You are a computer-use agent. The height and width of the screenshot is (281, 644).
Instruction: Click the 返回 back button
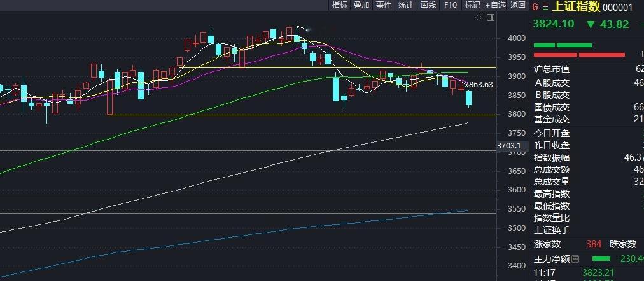pos(517,5)
